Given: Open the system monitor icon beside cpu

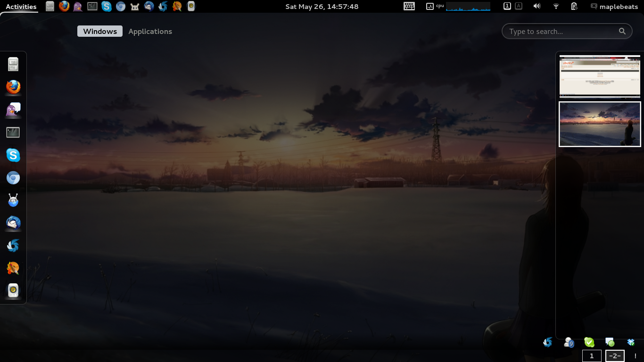Looking at the screenshot, I should (430, 6).
